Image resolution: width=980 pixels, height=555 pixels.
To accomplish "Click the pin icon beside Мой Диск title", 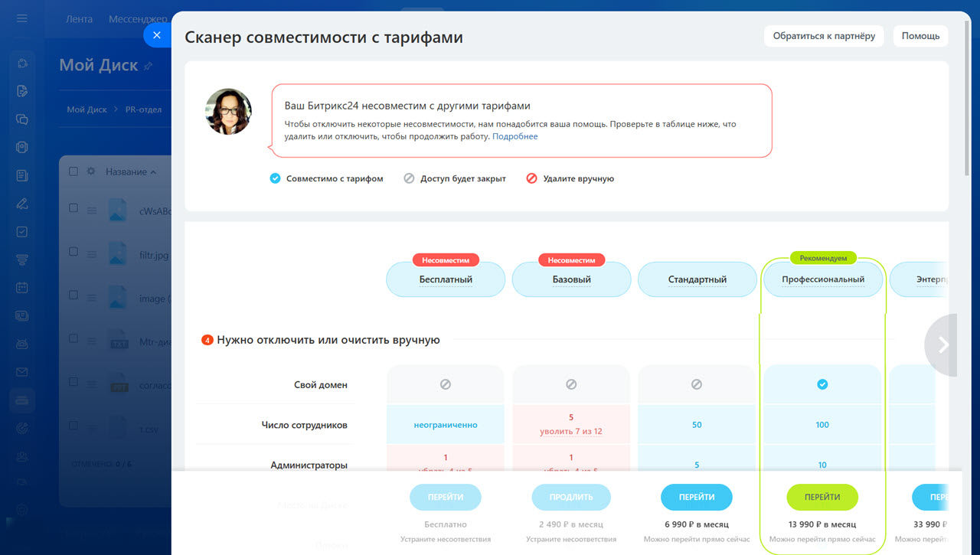I will coord(149,67).
